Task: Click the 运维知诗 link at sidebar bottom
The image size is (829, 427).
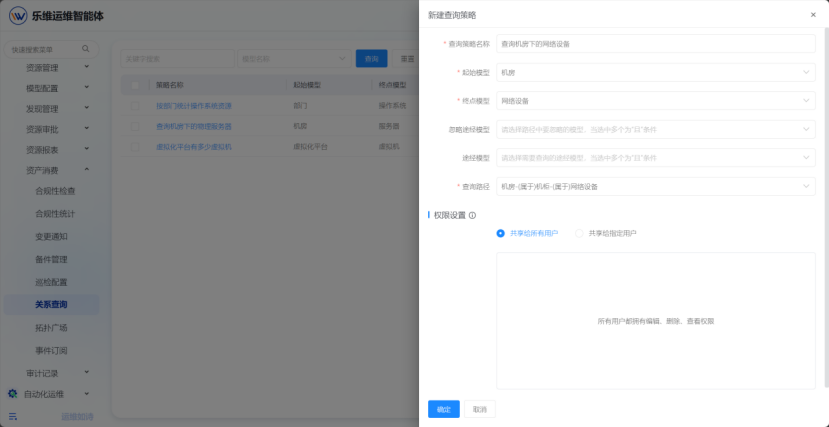Action: [x=77, y=416]
